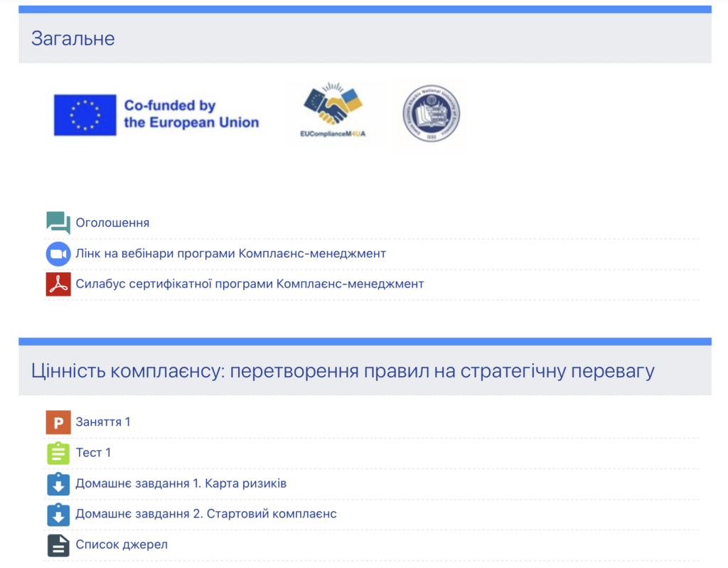Click the green quiz icon for Тест 1

58,453
